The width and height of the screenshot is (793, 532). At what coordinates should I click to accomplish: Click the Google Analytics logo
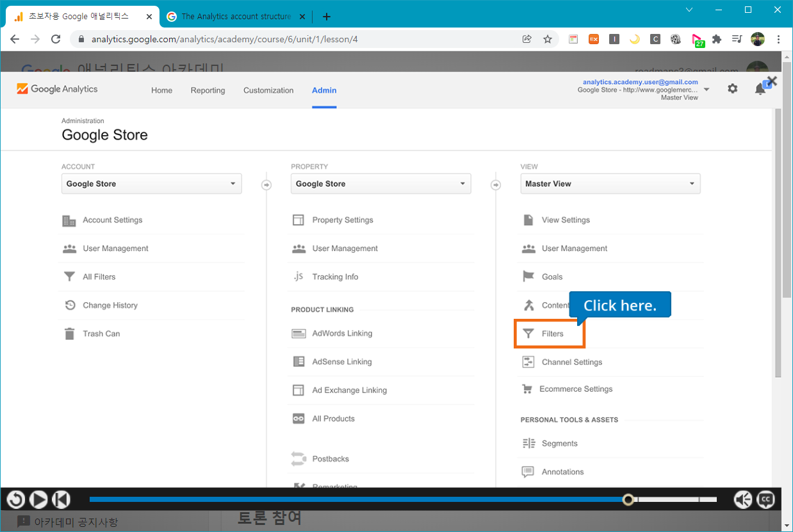[x=58, y=89]
